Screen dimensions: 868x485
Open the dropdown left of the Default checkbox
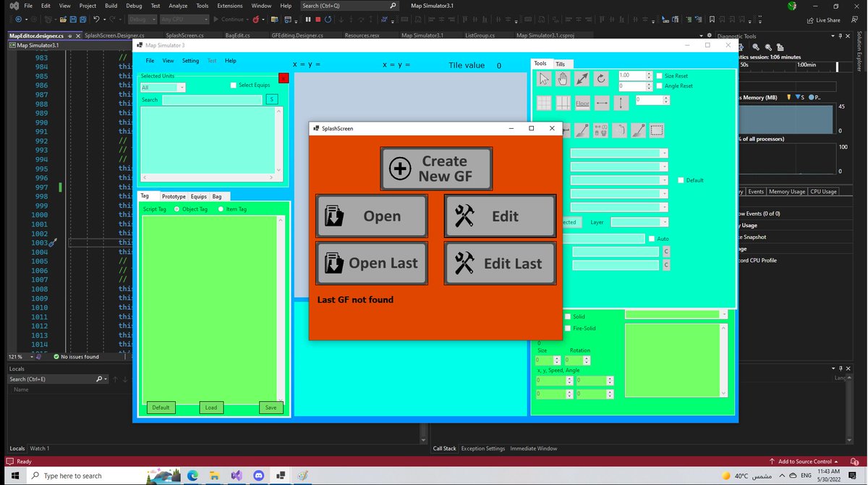coord(619,180)
